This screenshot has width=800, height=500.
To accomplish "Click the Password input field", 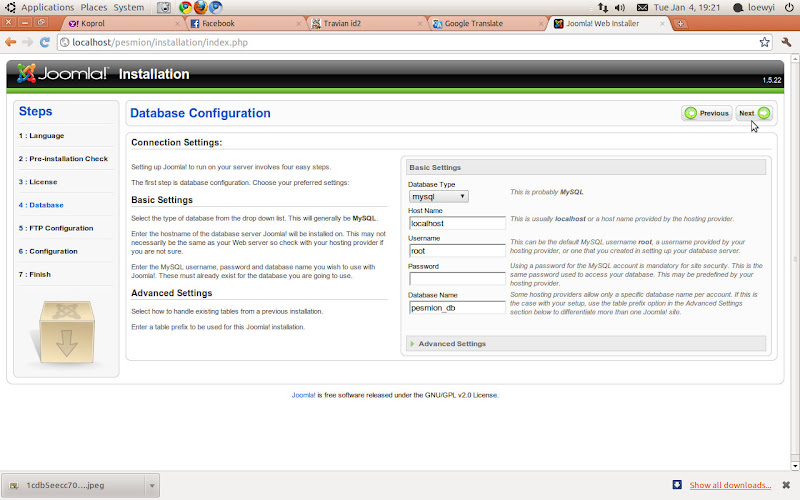I will click(x=457, y=279).
